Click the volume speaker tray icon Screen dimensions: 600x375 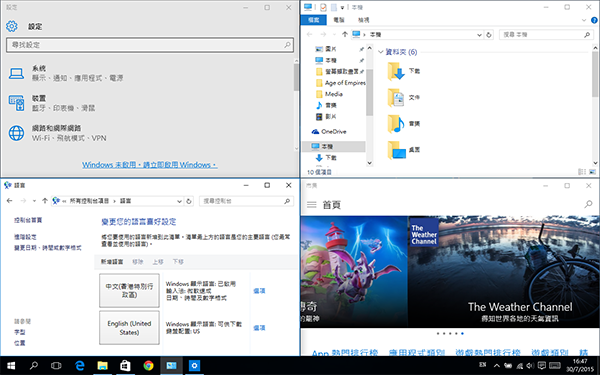click(x=530, y=365)
